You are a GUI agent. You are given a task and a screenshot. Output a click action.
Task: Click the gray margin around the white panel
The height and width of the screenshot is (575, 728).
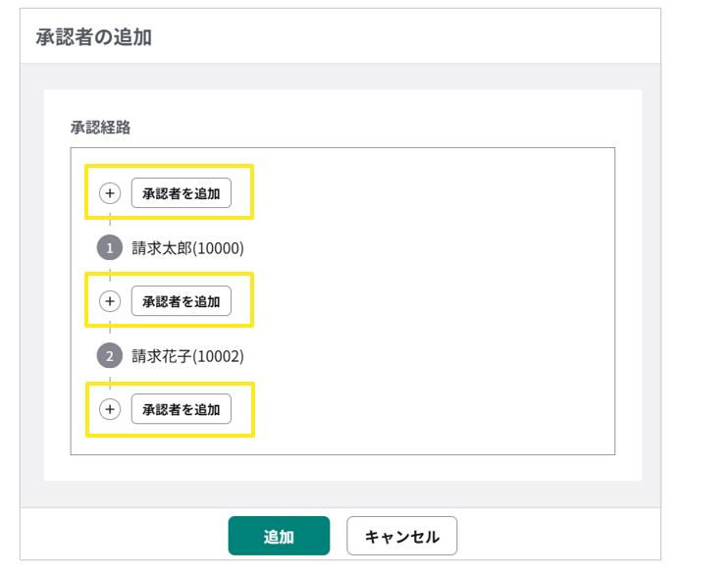pos(31,294)
